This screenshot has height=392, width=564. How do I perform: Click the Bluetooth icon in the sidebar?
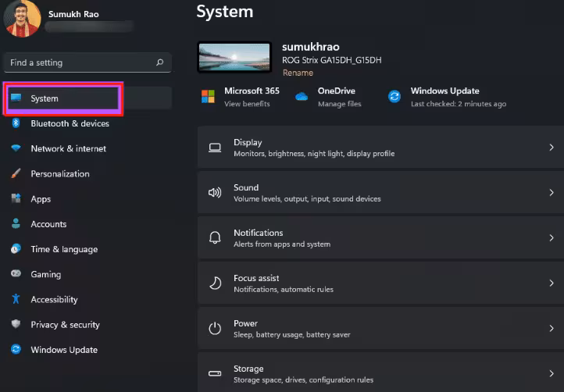16,123
